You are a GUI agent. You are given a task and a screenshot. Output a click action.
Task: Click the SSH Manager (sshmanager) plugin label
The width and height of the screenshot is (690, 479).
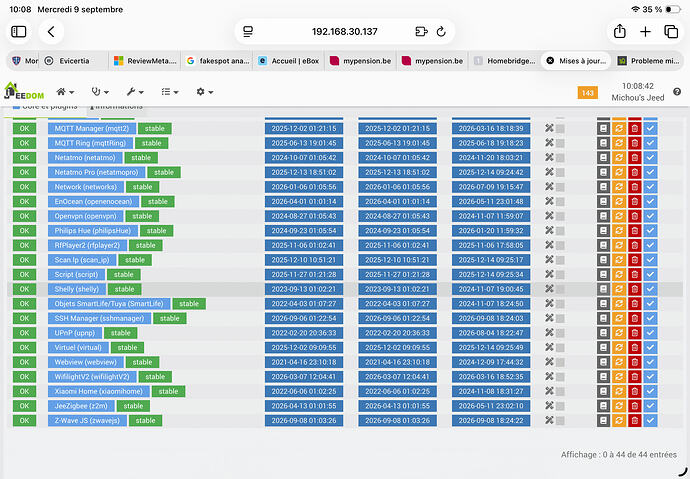tap(99, 318)
